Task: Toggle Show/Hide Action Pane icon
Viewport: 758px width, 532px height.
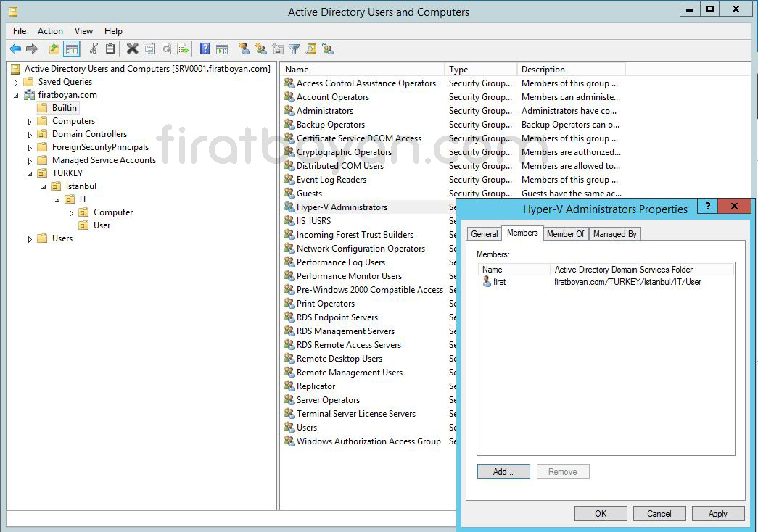Action: click(222, 49)
